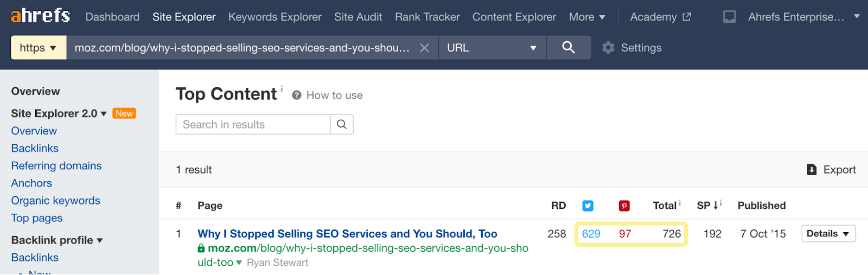868x275 pixels.
Task: Open the https protocol dropdown
Action: (x=39, y=48)
